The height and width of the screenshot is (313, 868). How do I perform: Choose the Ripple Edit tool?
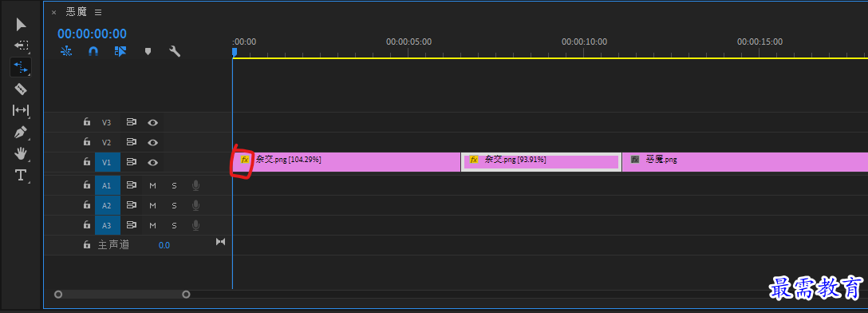pyautogui.click(x=21, y=67)
